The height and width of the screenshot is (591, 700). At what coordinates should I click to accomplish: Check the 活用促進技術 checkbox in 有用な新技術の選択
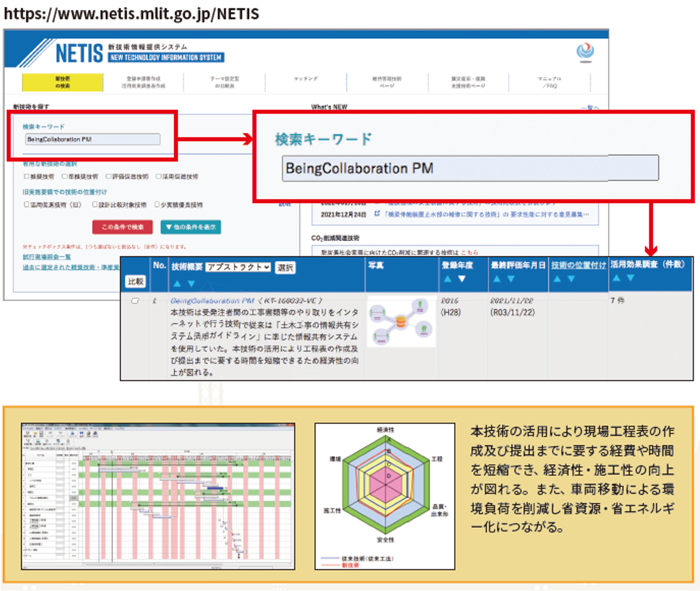click(158, 177)
